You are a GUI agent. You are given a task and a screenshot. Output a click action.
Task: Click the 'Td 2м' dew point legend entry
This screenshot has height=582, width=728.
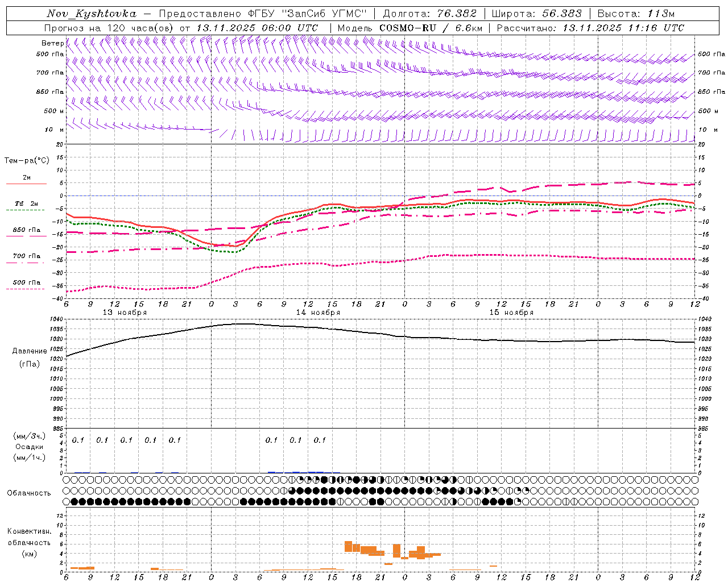point(27,203)
